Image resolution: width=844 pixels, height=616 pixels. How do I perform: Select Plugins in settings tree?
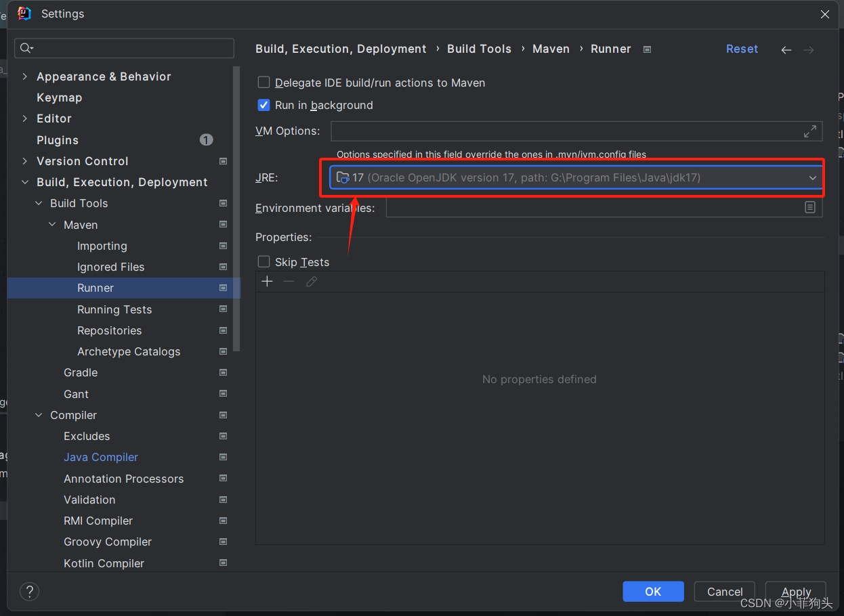coord(58,140)
